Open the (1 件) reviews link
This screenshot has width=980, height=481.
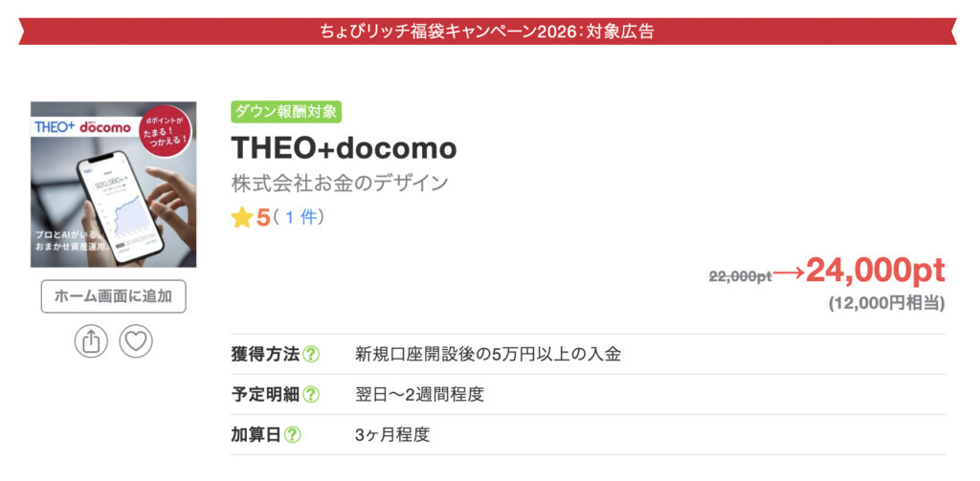[x=299, y=218]
